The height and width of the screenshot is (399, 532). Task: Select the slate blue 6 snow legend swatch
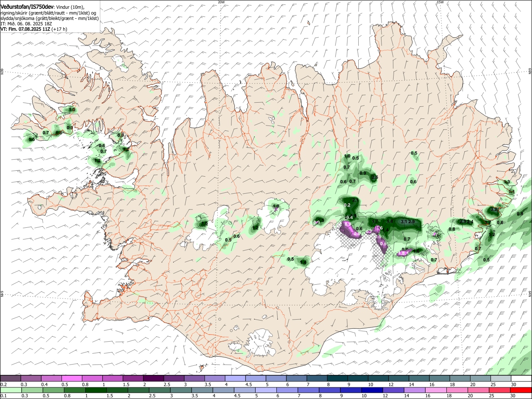tap(297, 378)
